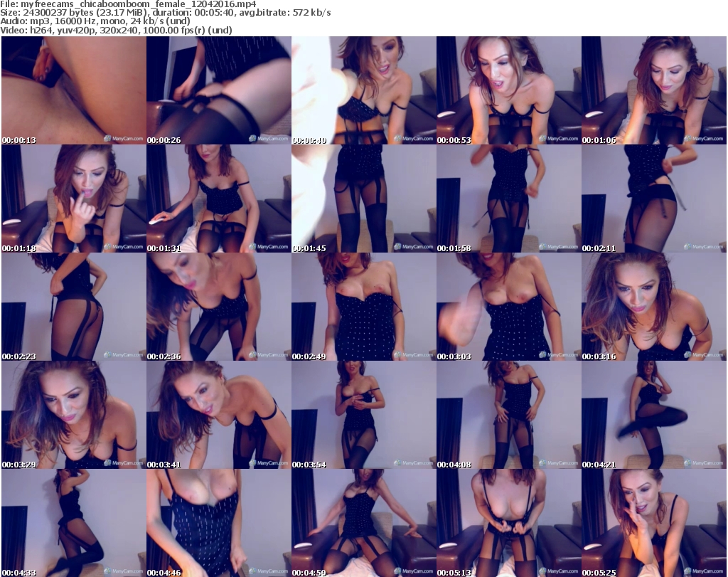728x577 pixels.
Task: Open the frame stamped 00:01:18
Action: pyautogui.click(x=74, y=198)
